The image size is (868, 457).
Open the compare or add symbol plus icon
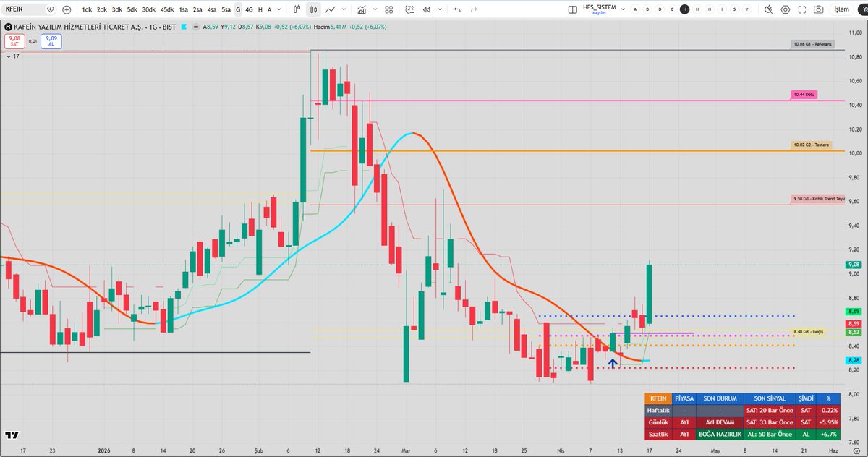67,10
